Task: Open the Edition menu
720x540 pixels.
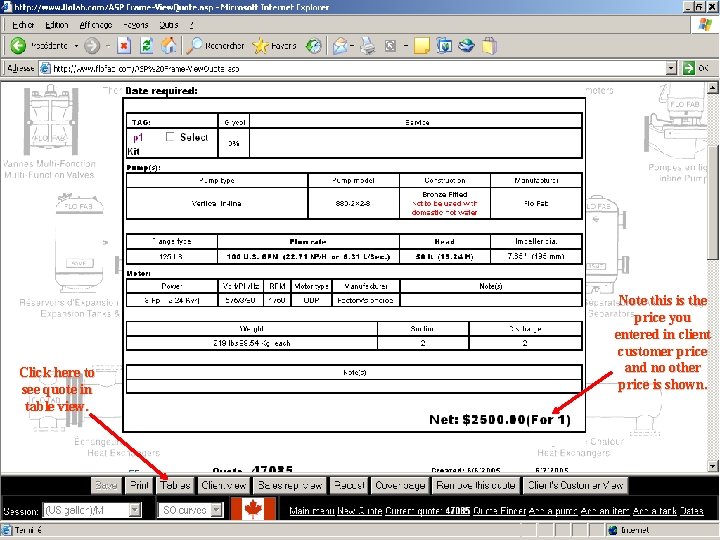Action: 57,25
